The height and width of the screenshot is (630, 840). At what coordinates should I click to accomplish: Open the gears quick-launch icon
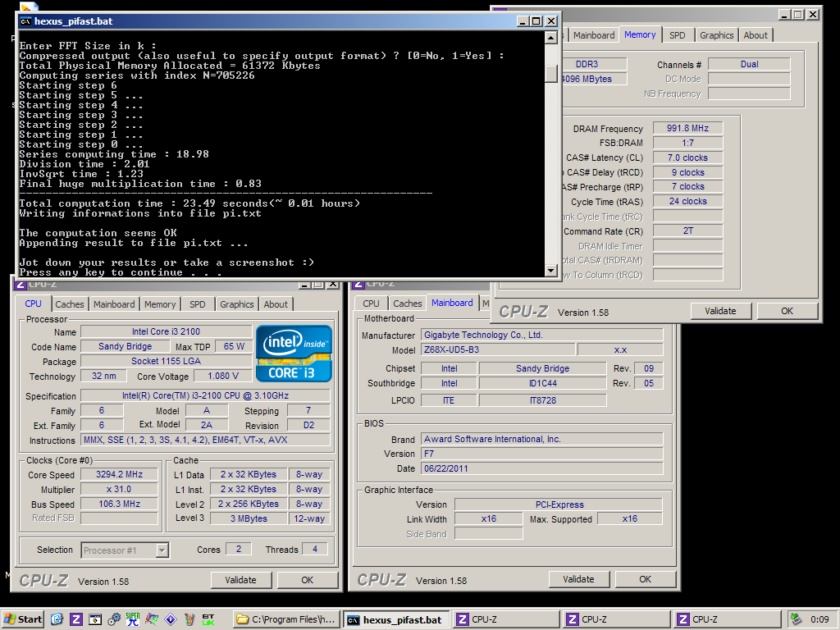click(x=113, y=619)
